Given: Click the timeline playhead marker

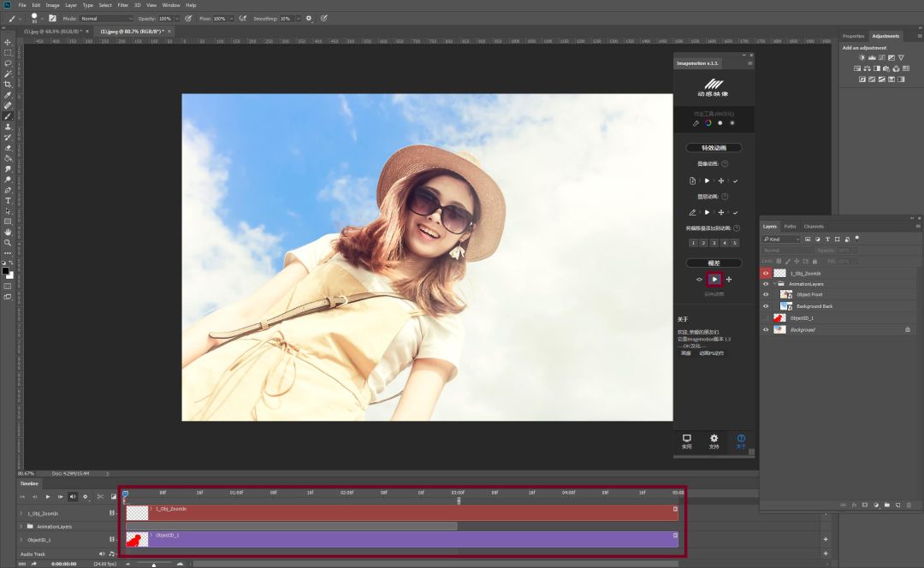Looking at the screenshot, I should [125, 494].
